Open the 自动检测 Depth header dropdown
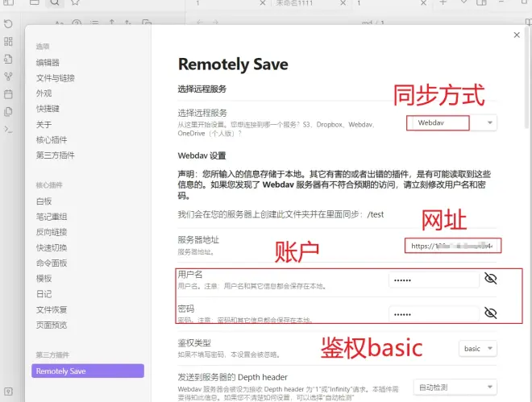The image size is (532, 402). 455,387
